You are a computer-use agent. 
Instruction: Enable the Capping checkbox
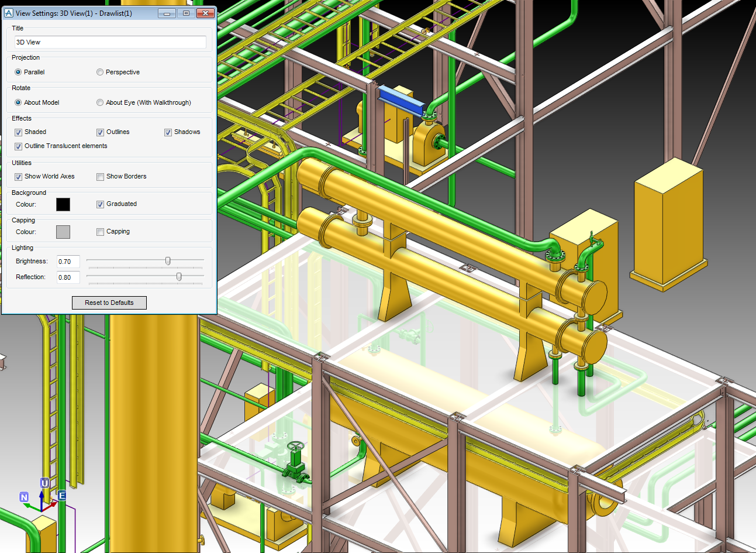click(100, 232)
